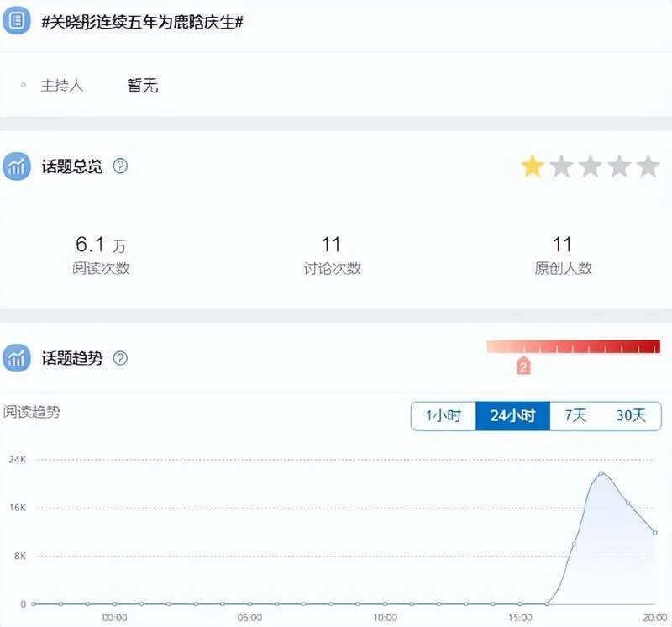Image resolution: width=672 pixels, height=627 pixels.
Task: Click the fifth gray rating star
Action: (648, 166)
